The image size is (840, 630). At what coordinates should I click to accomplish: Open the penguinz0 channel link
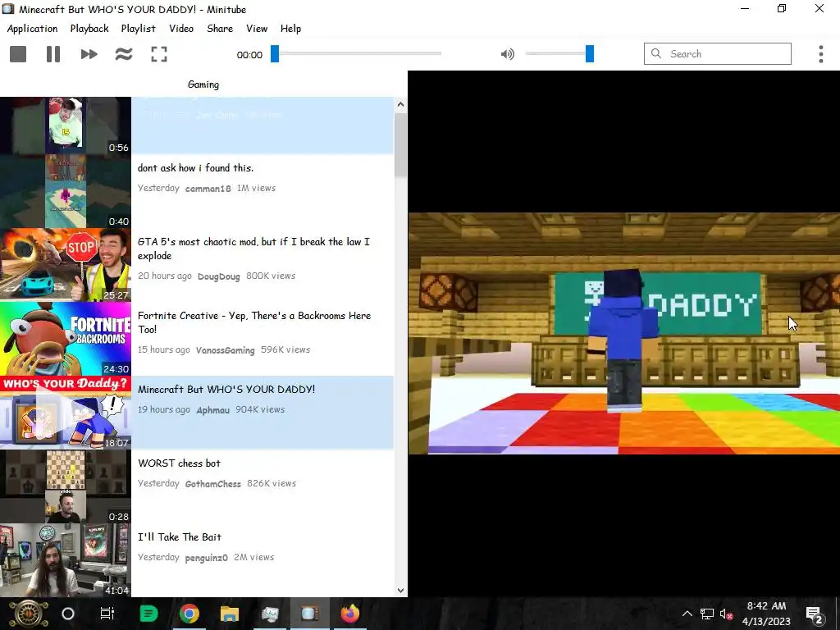tap(206, 558)
